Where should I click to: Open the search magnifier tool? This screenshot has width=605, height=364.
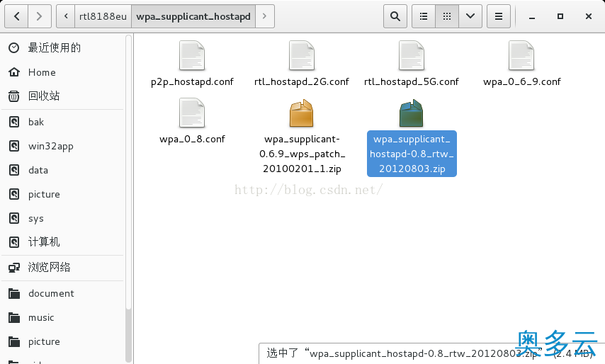point(395,16)
